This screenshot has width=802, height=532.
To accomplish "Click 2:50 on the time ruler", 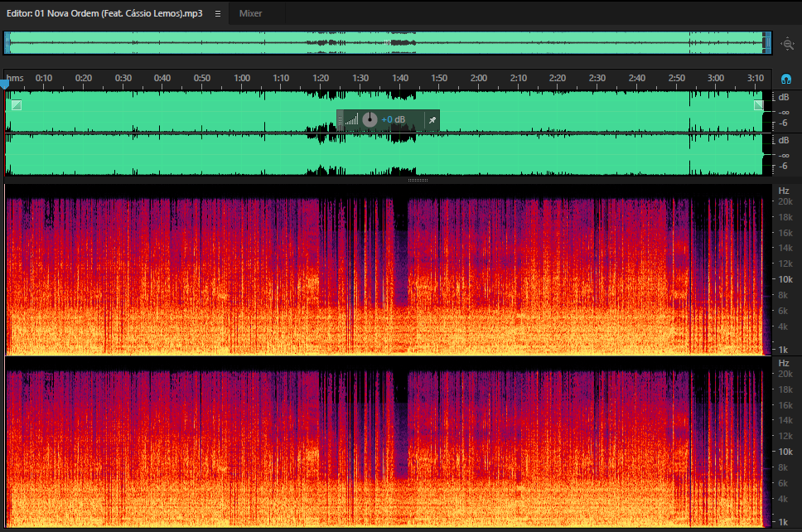I will coord(676,78).
